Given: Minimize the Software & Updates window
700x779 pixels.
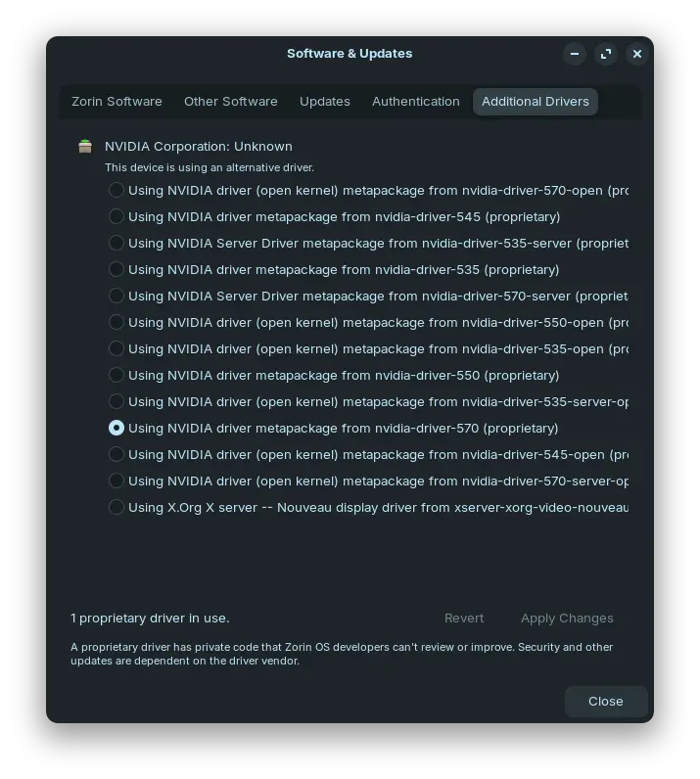Looking at the screenshot, I should point(575,54).
